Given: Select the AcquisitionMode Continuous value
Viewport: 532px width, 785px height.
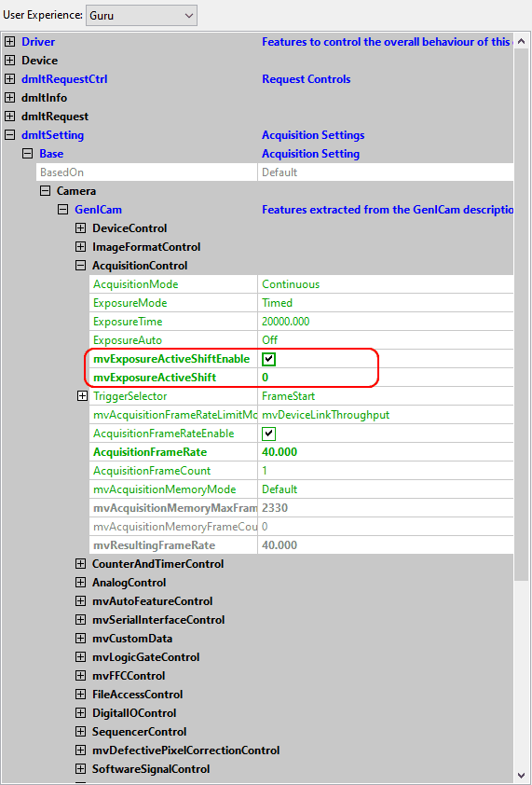Looking at the screenshot, I should point(386,284).
